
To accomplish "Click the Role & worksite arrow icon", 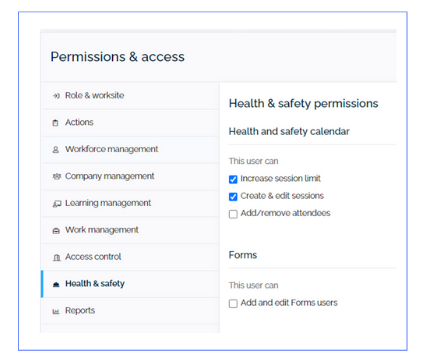I will (x=56, y=96).
